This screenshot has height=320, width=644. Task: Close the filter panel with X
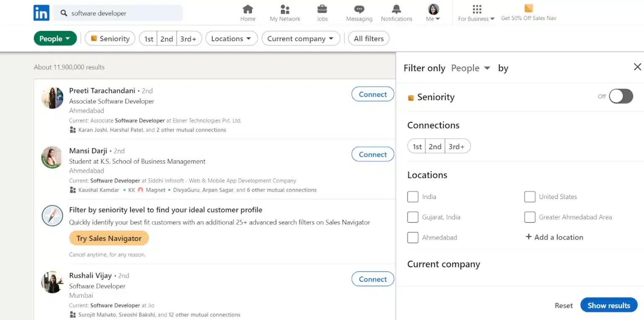click(x=637, y=67)
